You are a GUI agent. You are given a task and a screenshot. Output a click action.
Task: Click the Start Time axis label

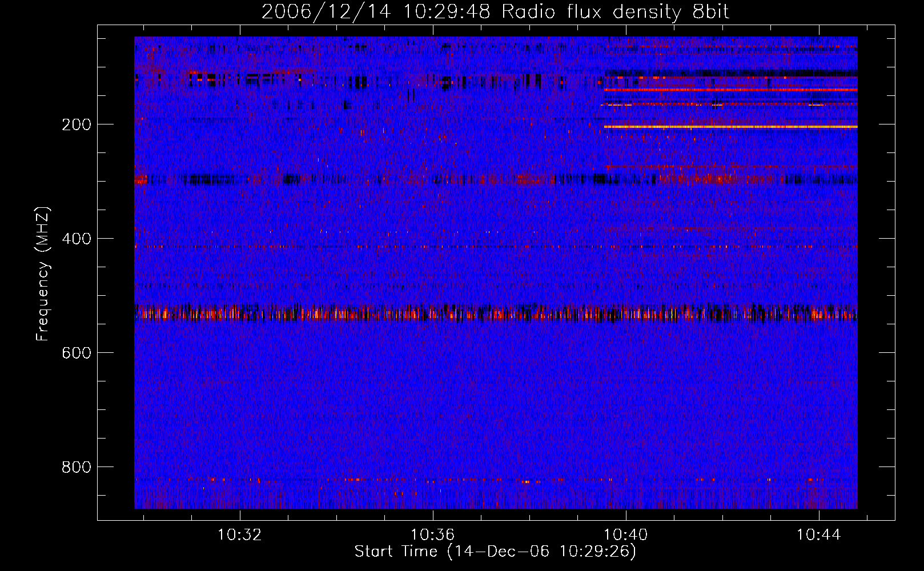point(495,551)
